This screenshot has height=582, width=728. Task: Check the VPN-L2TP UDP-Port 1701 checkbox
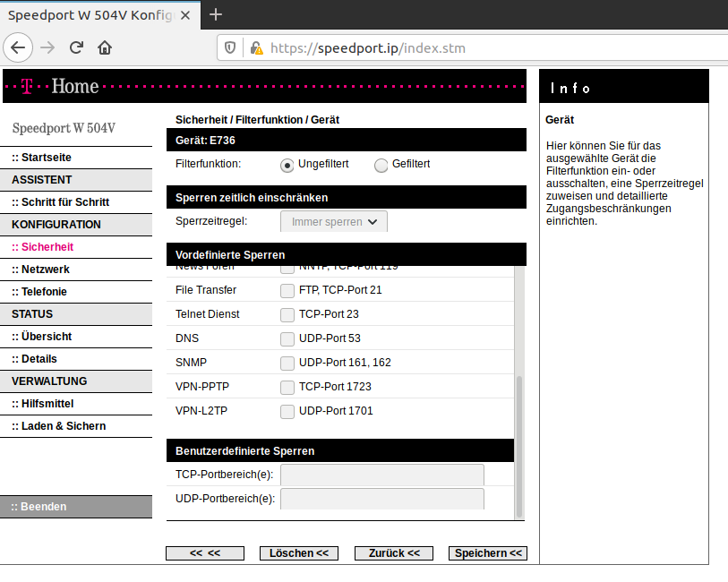pyautogui.click(x=287, y=411)
